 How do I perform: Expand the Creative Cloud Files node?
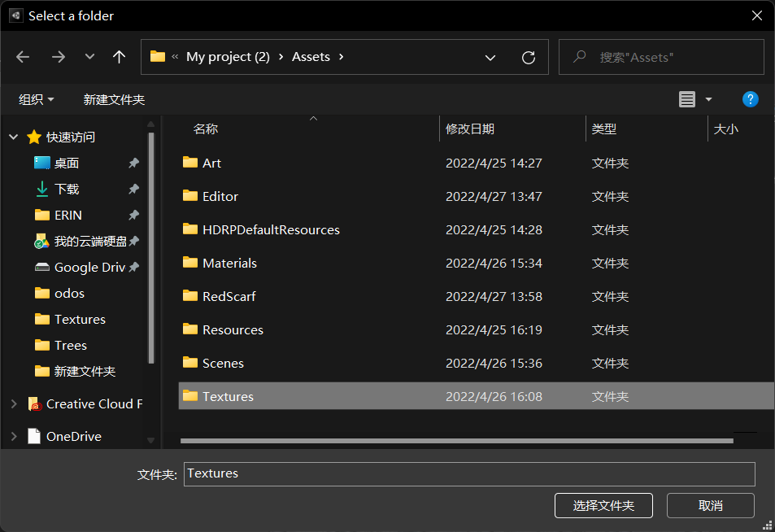coord(14,404)
